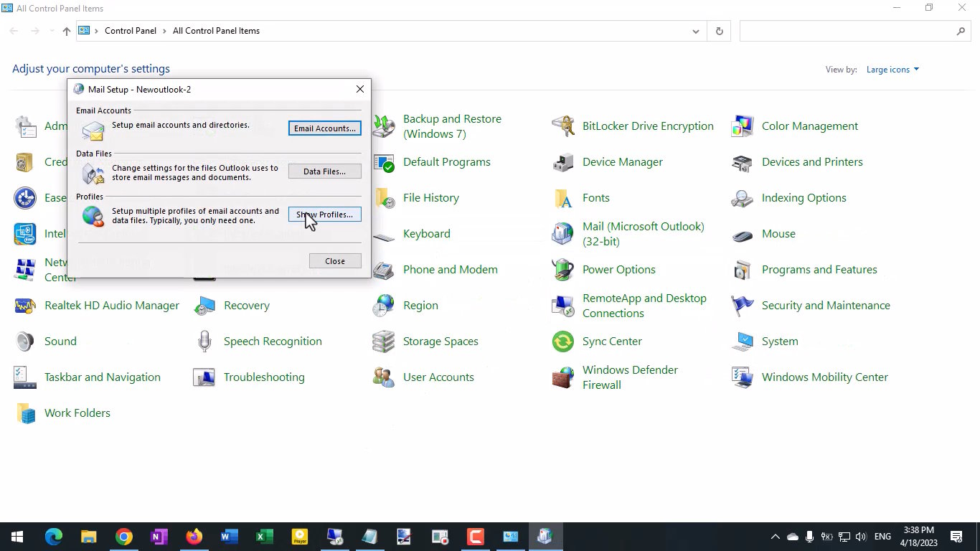Open Speech Recognition microphone icon
The height and width of the screenshot is (551, 980).
click(204, 342)
